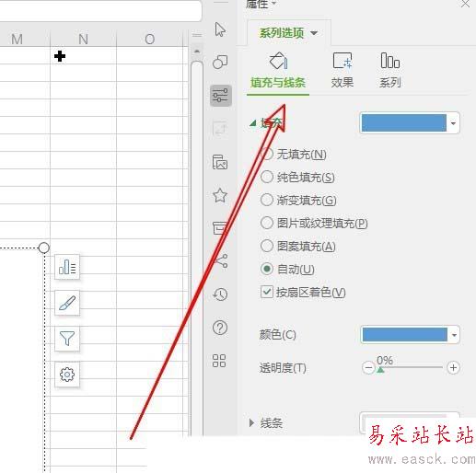The height and width of the screenshot is (473, 476).
Task: Click the star favorites icon in sidebar
Action: click(x=220, y=195)
